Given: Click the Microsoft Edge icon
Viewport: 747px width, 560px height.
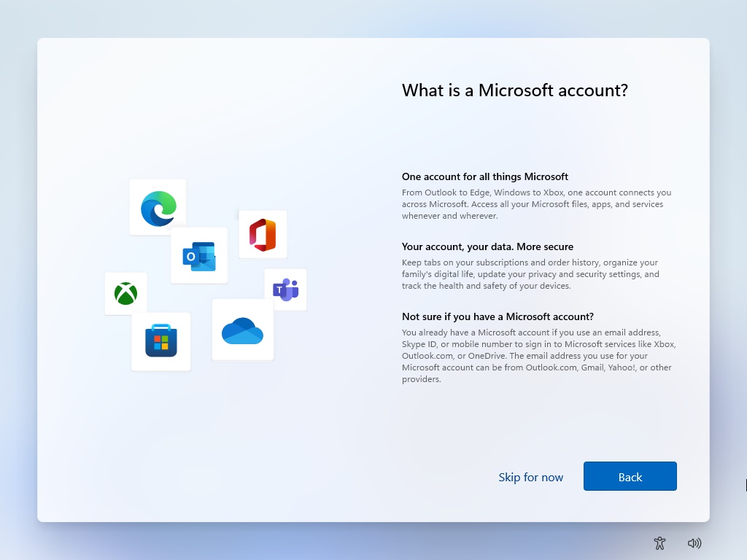Looking at the screenshot, I should [x=158, y=209].
